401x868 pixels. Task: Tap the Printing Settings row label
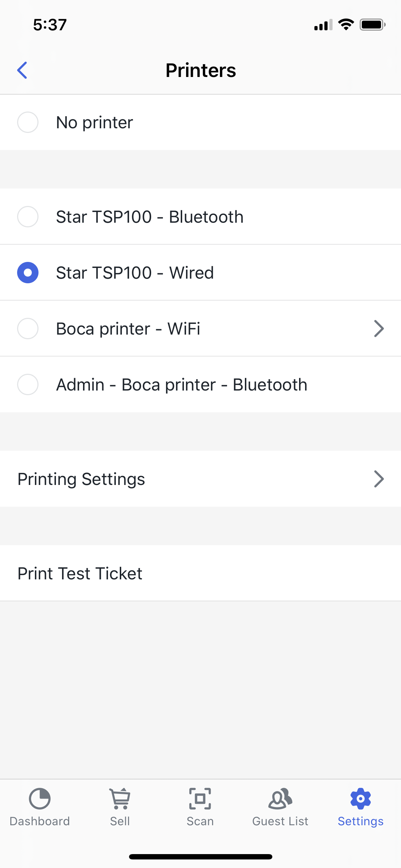point(81,479)
